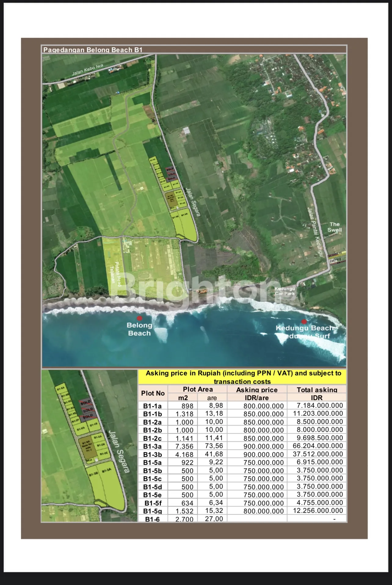Click the red marker above Belong Beach
This screenshot has height=585, width=392.
140,318
